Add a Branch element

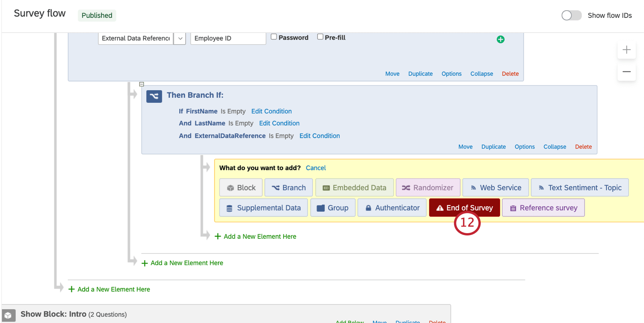click(289, 188)
